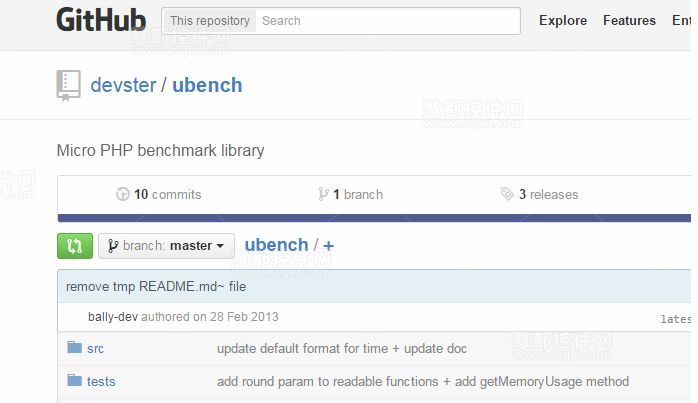This screenshot has height=403, width=698.
Task: Click the commits history clock icon
Action: pyautogui.click(x=123, y=195)
